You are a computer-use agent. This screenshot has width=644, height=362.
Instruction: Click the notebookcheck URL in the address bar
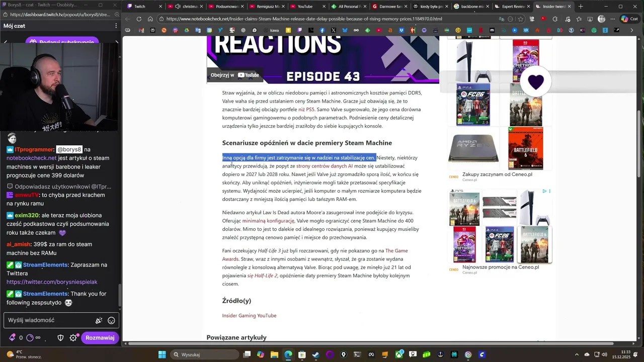click(x=304, y=19)
